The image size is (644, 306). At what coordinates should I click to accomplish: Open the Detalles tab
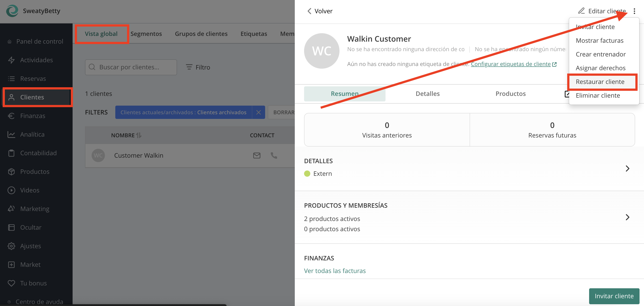428,94
